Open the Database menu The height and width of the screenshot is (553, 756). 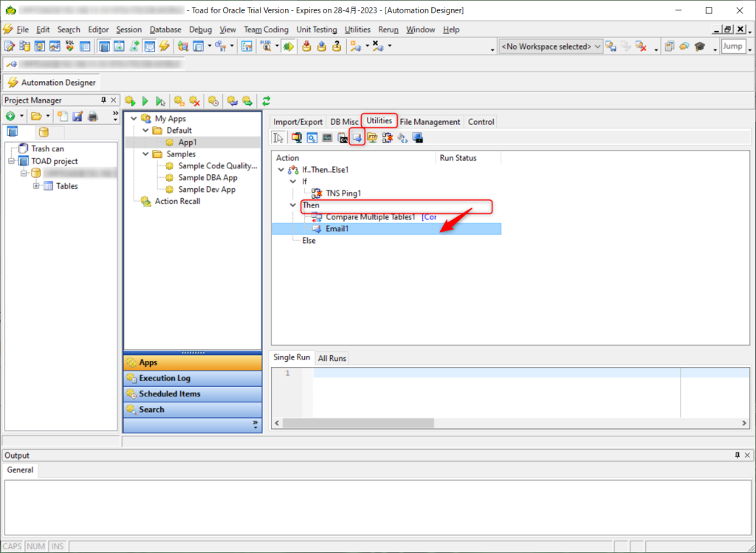pyautogui.click(x=165, y=30)
